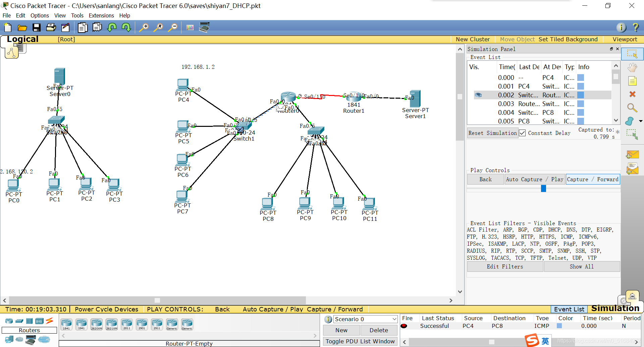Click the Copy icon in the toolbar
Image resolution: width=644 pixels, height=347 pixels.
(83, 28)
